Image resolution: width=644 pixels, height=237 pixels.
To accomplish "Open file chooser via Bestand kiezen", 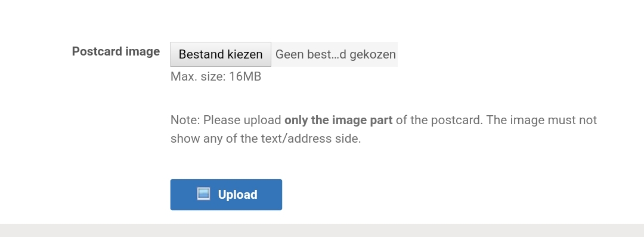I will click(x=221, y=54).
